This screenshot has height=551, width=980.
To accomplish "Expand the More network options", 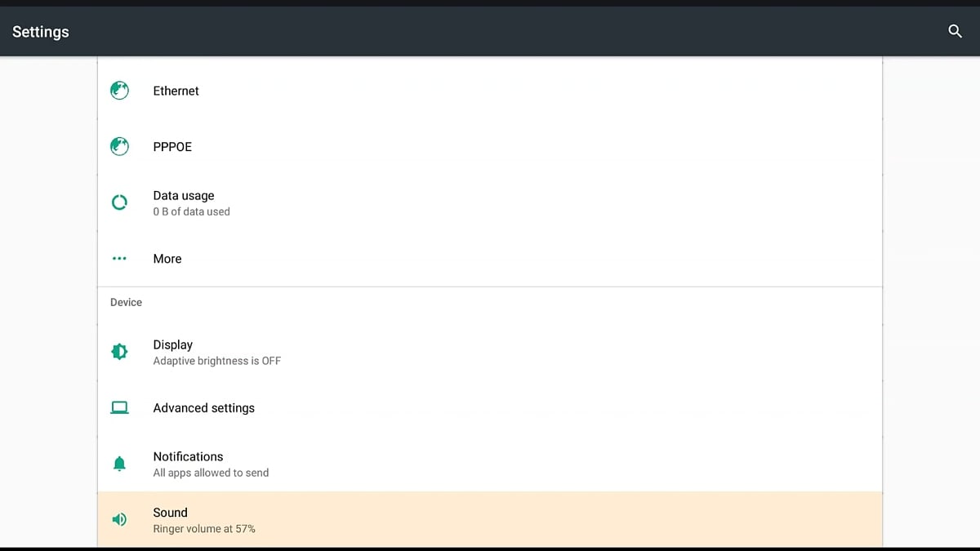I will 167,259.
